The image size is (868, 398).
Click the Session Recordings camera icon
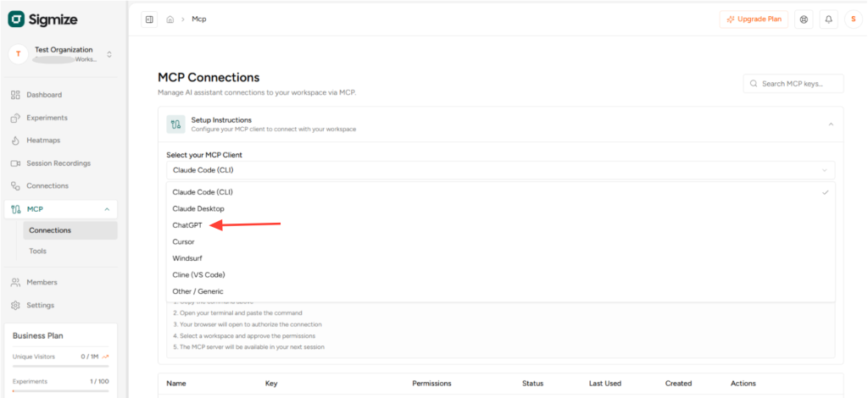click(15, 163)
